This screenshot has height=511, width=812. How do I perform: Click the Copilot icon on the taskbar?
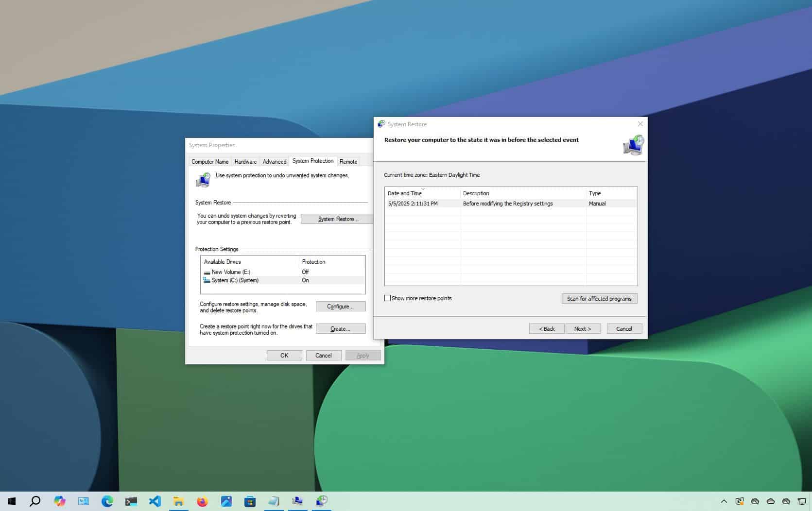click(59, 501)
